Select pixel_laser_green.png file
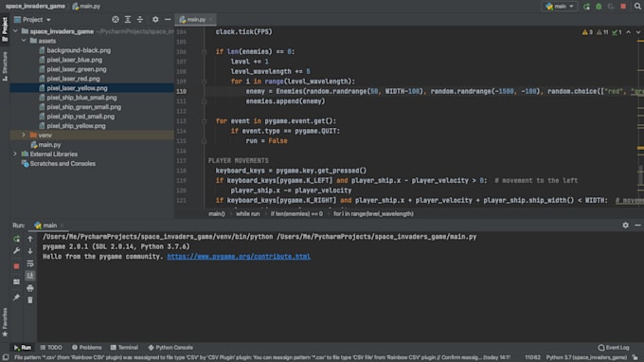644x362 pixels. [77, 69]
